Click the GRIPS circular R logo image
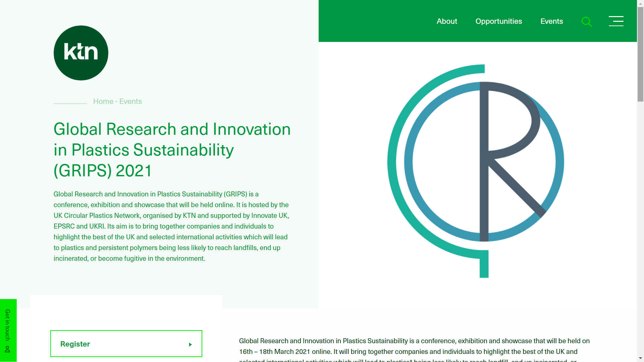 pos(476,171)
